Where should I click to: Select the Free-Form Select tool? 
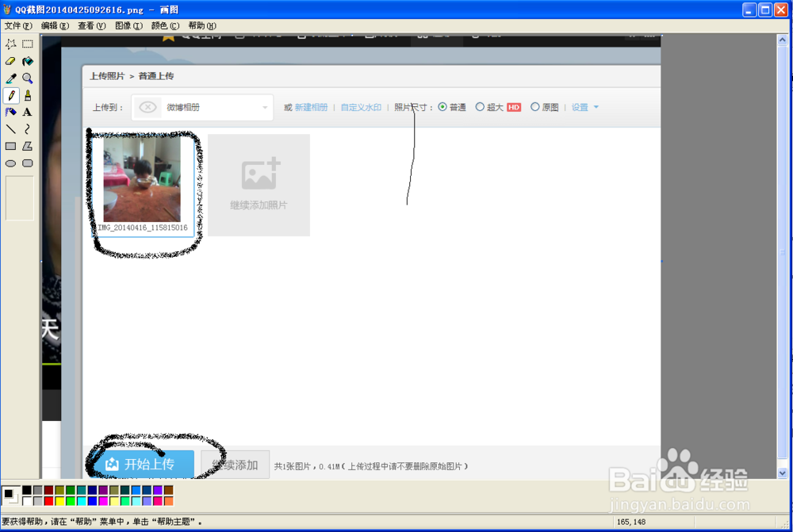pos(10,44)
